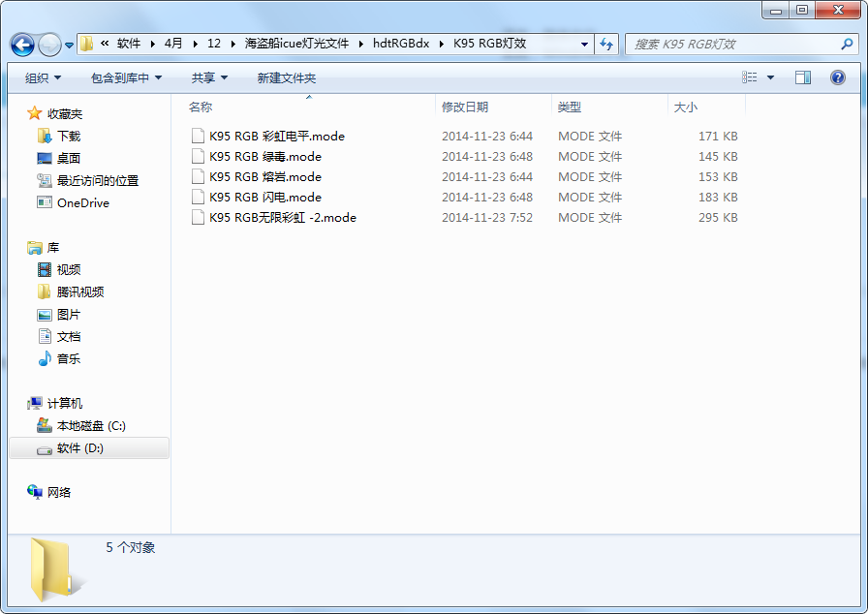Select file K95 RGB 闪电.mode
Screen dimensions: 868x614
[x=265, y=198]
